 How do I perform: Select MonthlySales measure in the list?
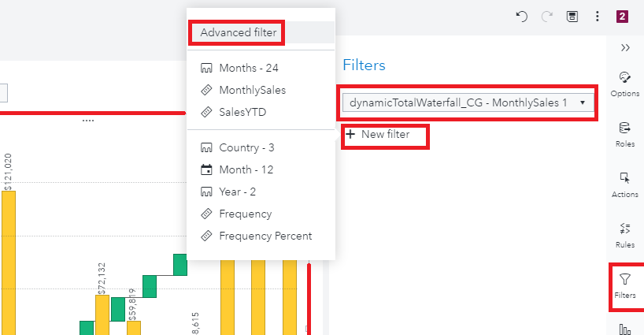pos(252,90)
